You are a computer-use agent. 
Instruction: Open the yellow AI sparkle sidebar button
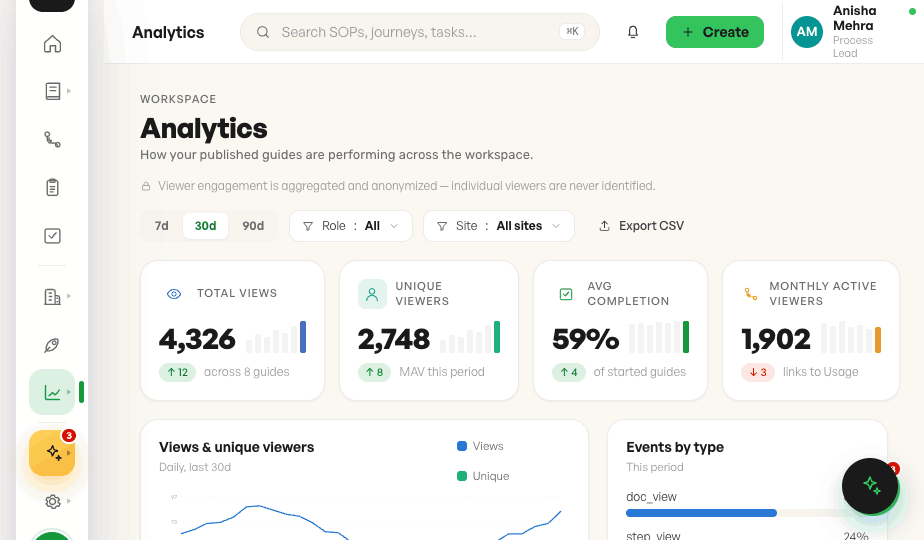coord(52,453)
